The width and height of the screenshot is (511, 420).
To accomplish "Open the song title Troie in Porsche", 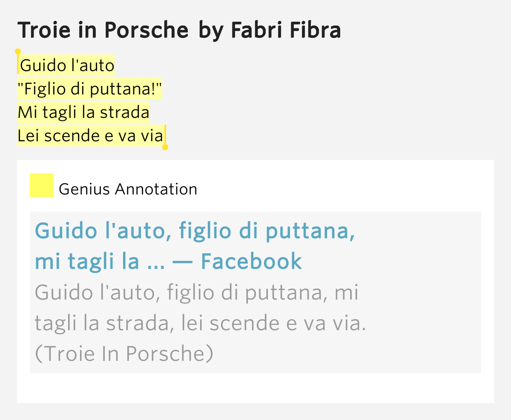I will 103,30.
